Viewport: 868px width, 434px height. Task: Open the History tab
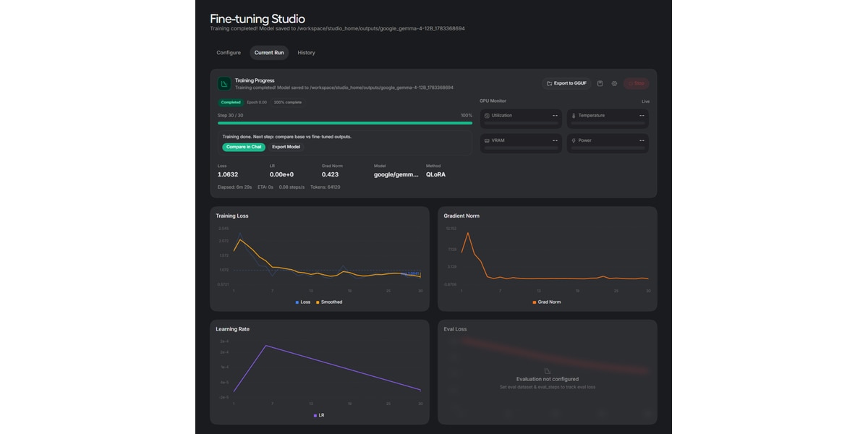point(307,53)
